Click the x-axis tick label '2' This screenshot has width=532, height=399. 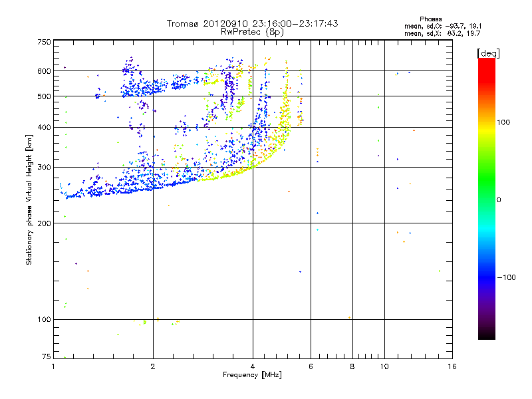tap(153, 366)
